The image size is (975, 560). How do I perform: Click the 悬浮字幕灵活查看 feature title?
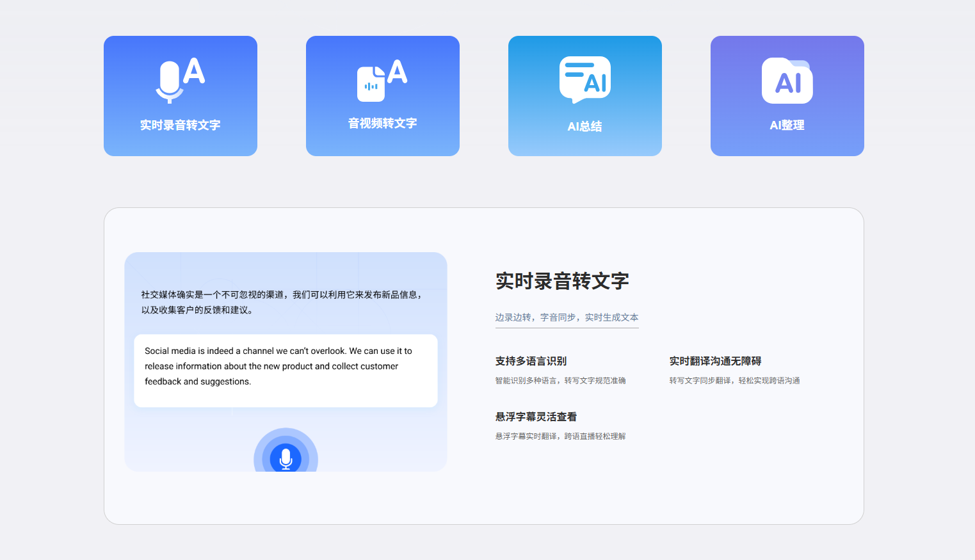click(536, 417)
